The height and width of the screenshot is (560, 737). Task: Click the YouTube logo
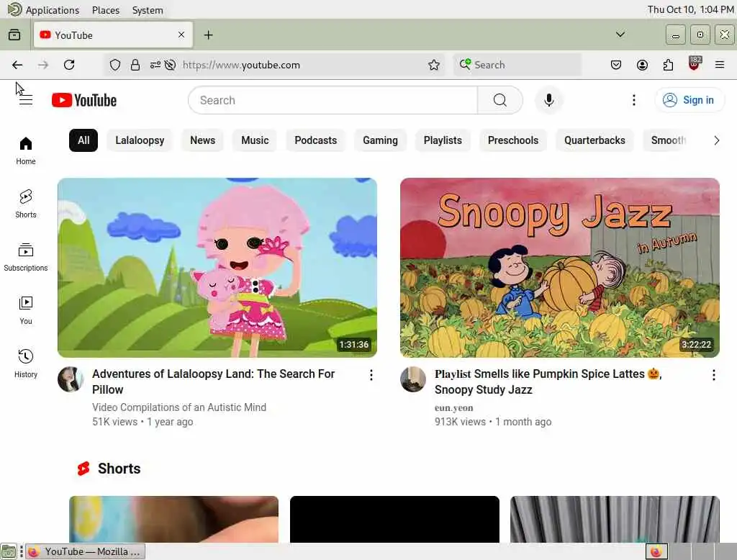tap(84, 100)
